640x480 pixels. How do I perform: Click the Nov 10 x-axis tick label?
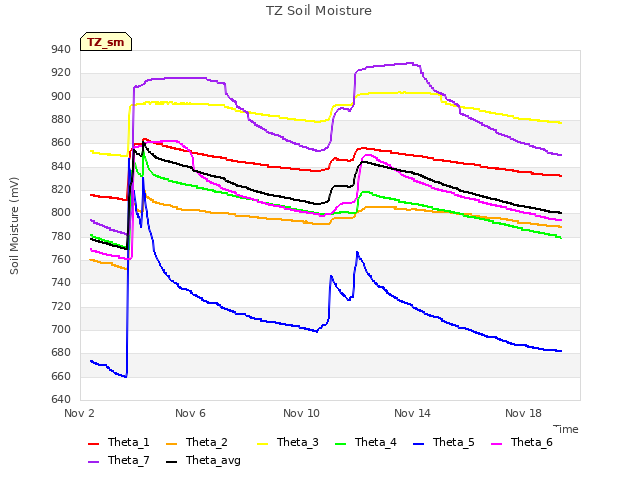tap(301, 413)
